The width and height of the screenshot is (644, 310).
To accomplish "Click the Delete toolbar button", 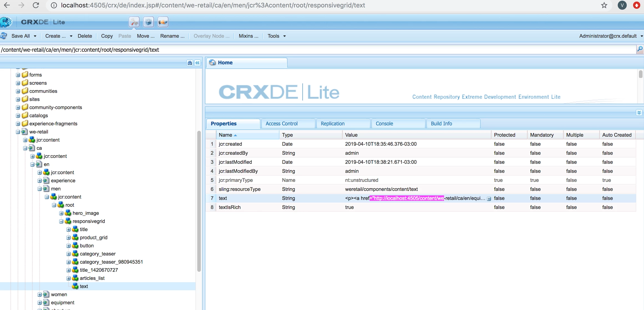I will [85, 36].
